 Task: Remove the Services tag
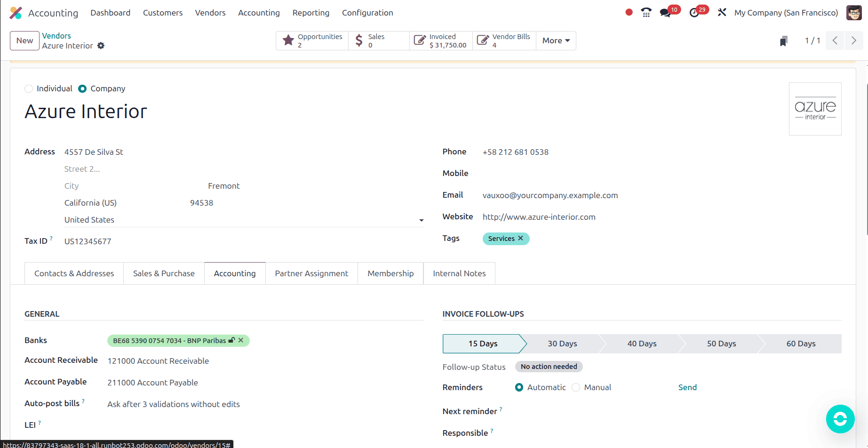coord(521,238)
